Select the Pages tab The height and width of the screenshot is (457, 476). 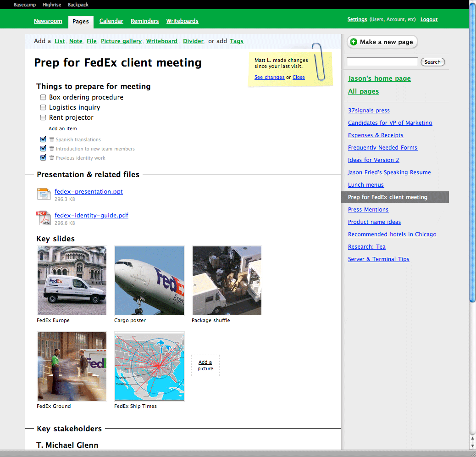(x=81, y=22)
